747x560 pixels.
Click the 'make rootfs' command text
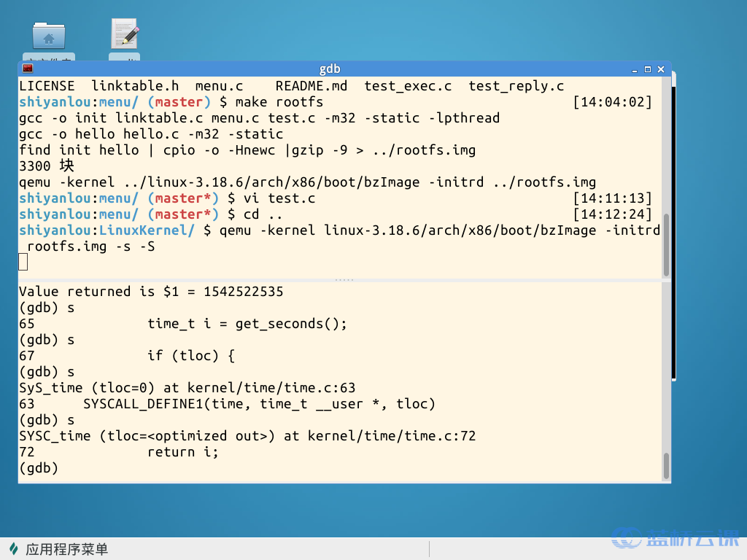coord(279,102)
